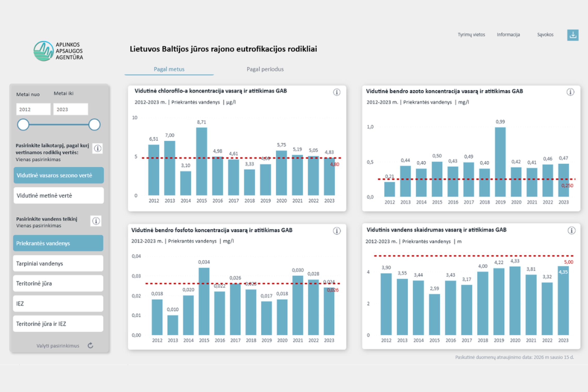
Task: Select Vidutinė vasaros sezono vertė option
Action: coord(59,175)
